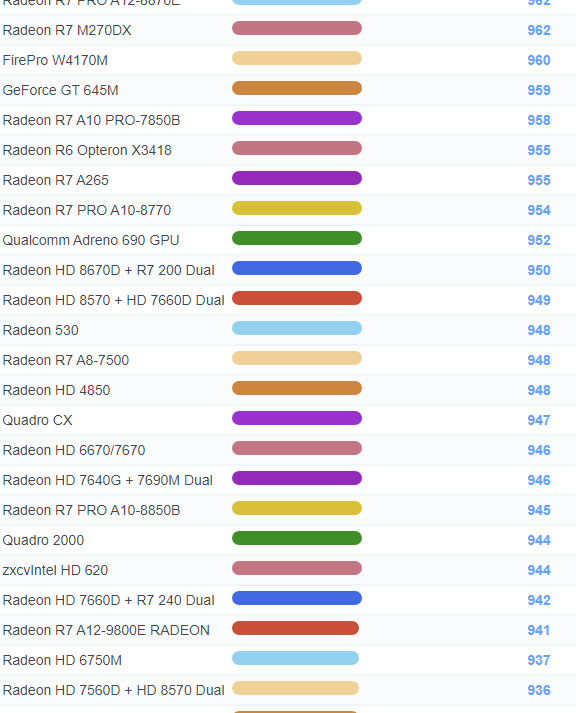This screenshot has width=576, height=713.
Task: Click green bar for Qualcomm Adreno 690 GPU
Action: [x=297, y=238]
